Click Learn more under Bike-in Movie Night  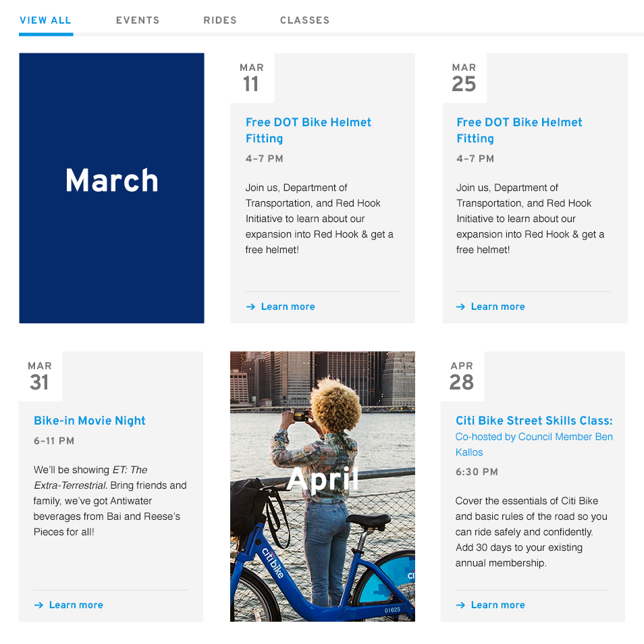point(76,605)
